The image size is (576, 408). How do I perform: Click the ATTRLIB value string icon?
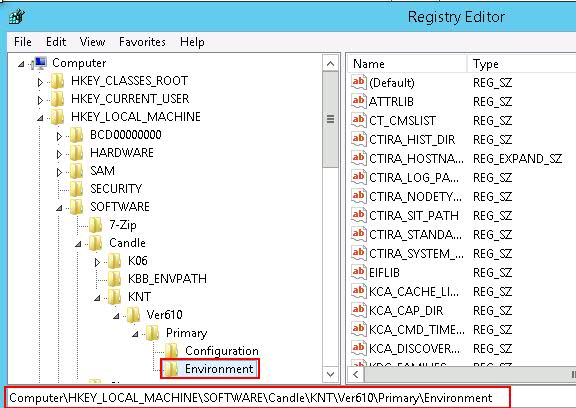[x=359, y=101]
